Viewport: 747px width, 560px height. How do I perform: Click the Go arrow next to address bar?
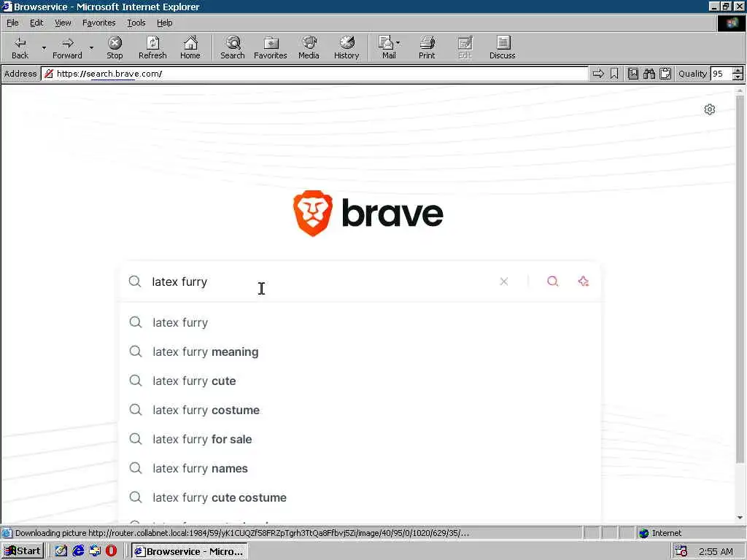pyautogui.click(x=598, y=74)
